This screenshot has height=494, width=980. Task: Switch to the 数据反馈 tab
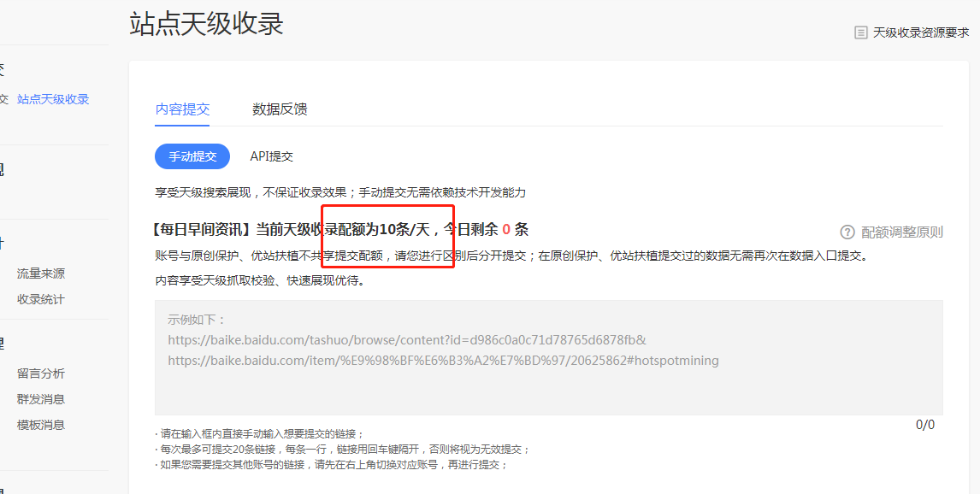tap(280, 109)
